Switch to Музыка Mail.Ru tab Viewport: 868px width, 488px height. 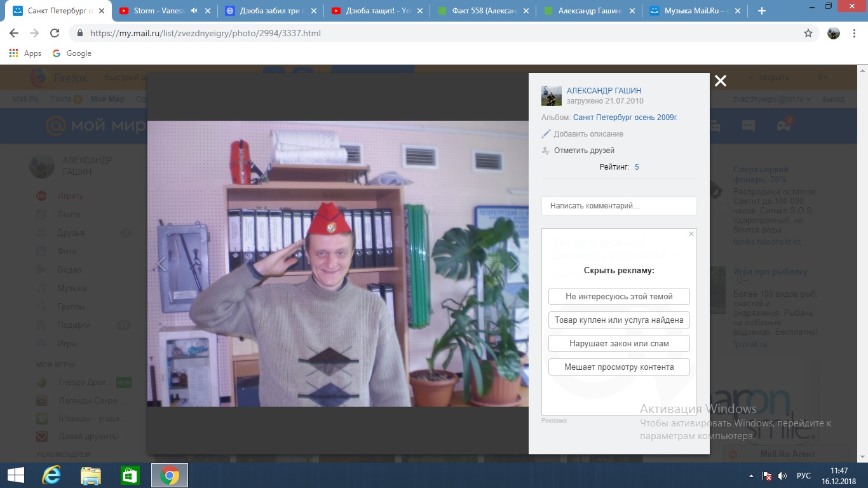[695, 11]
